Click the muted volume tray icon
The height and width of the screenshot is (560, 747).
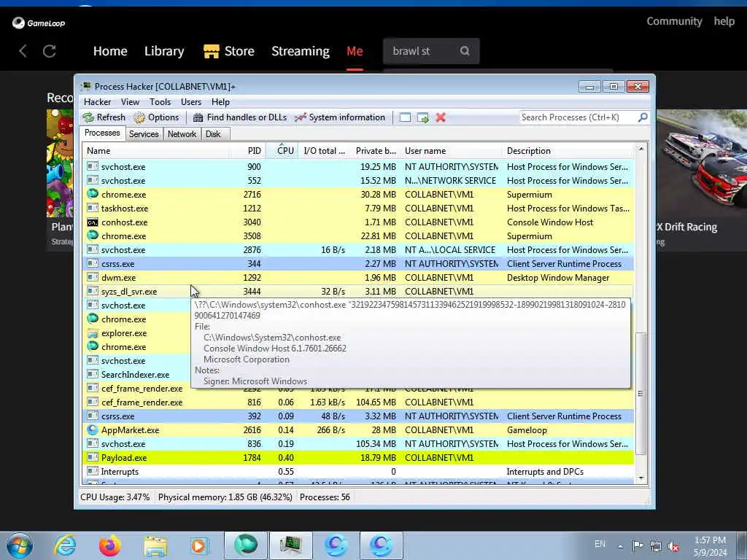pyautogui.click(x=673, y=546)
